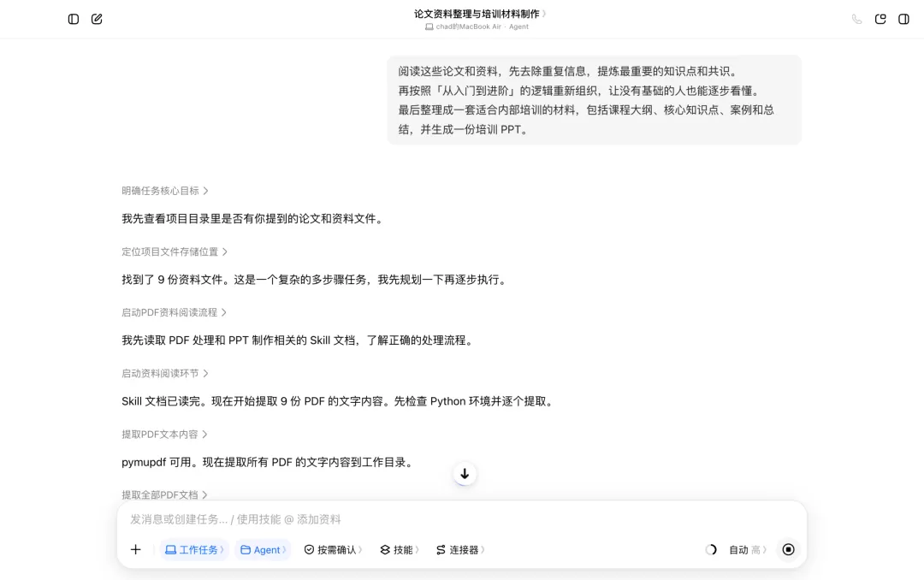Open the 工作任务 mode selector
This screenshot has width=924, height=580.
(194, 549)
